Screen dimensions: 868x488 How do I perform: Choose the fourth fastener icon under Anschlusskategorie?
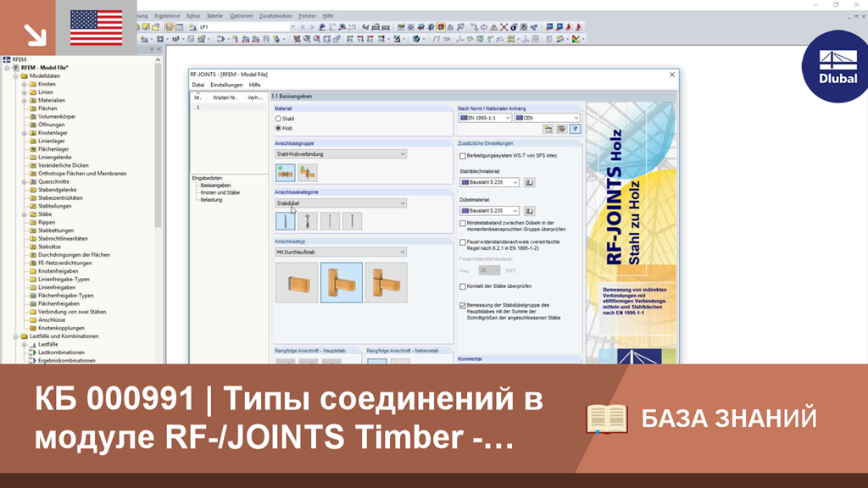352,221
